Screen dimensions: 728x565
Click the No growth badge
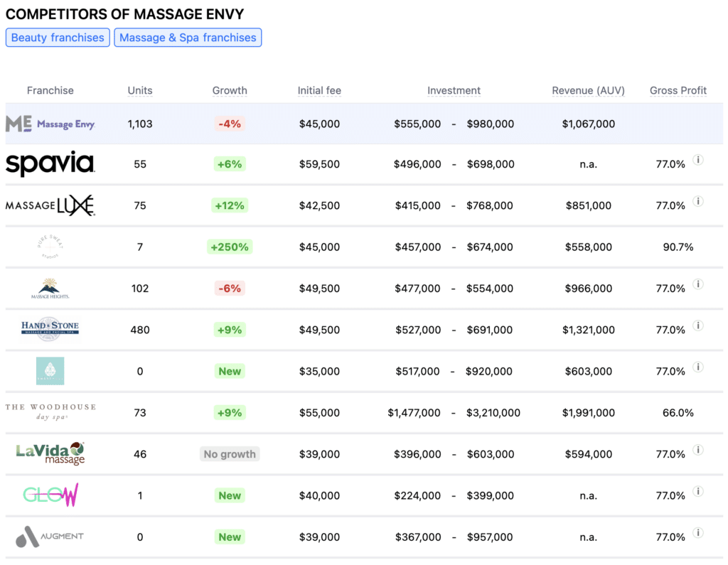(x=230, y=454)
